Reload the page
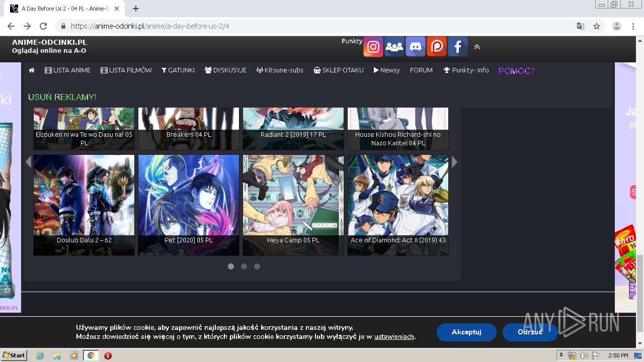Image resolution: width=644 pixels, height=362 pixels. coord(43,26)
